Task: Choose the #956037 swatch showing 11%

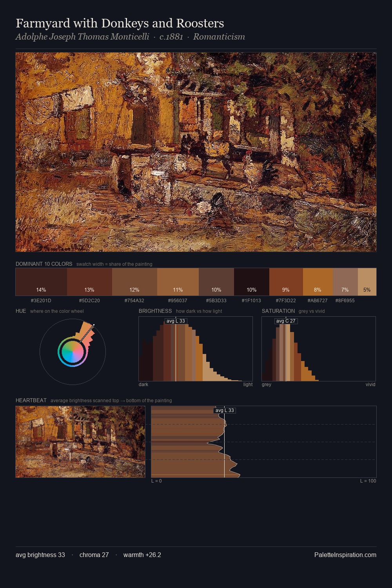Action: 178,282
